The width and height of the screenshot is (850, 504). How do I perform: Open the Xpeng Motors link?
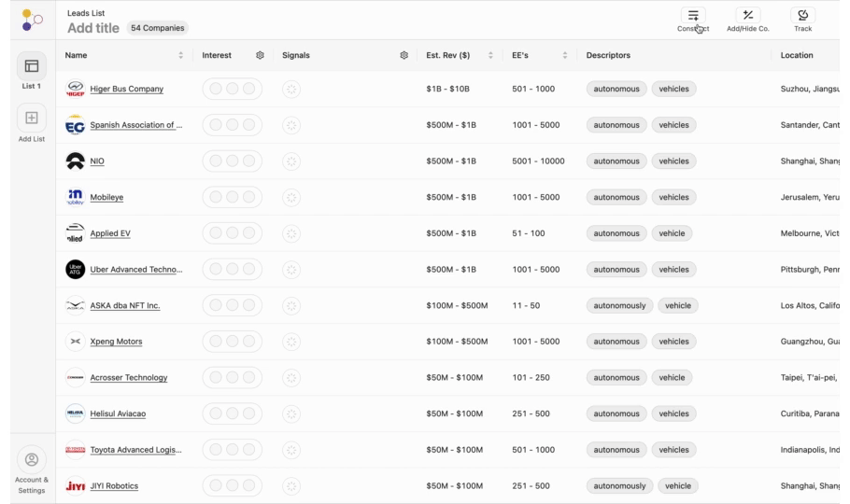pos(116,342)
